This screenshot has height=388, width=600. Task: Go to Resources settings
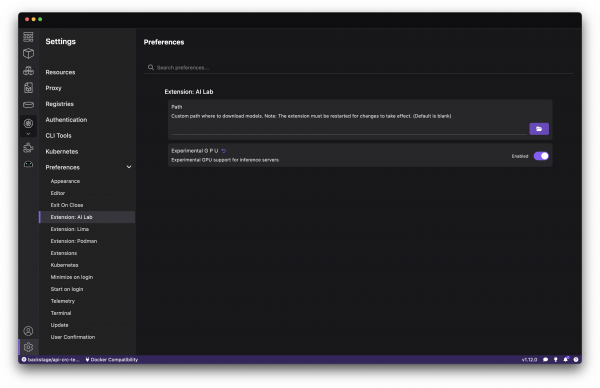tap(60, 72)
